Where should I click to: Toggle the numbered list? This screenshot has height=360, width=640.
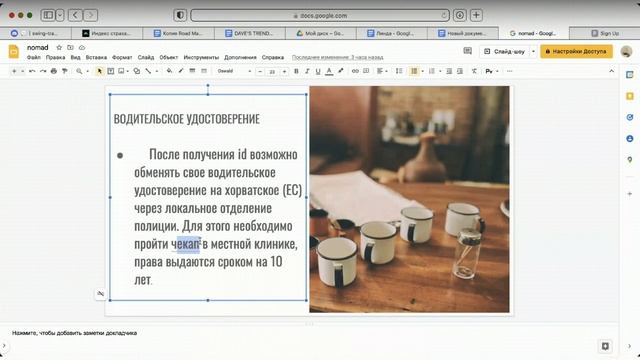(x=432, y=71)
